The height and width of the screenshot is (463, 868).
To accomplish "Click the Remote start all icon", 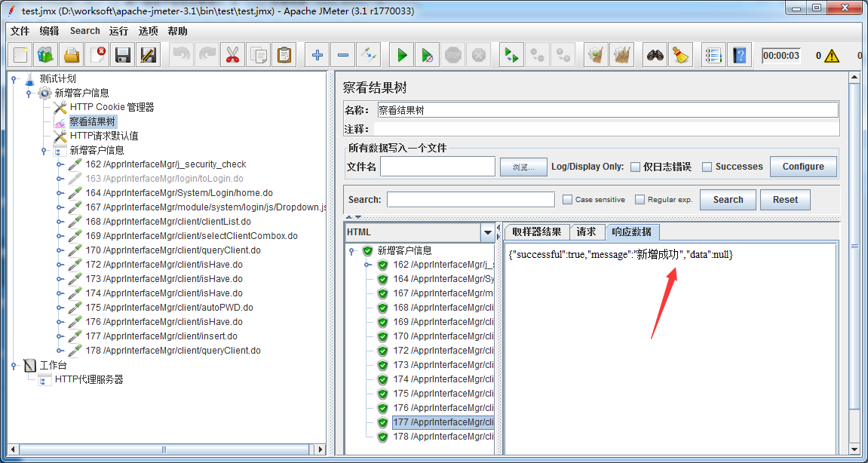I will click(511, 55).
